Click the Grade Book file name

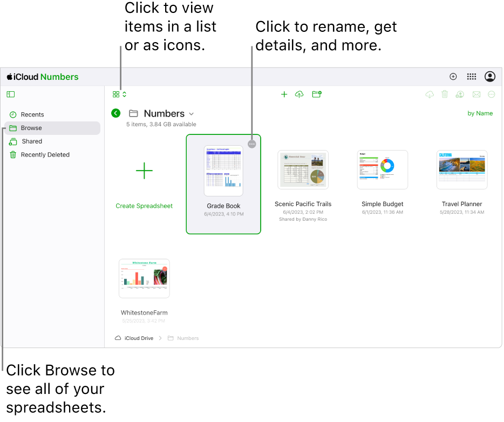(223, 206)
